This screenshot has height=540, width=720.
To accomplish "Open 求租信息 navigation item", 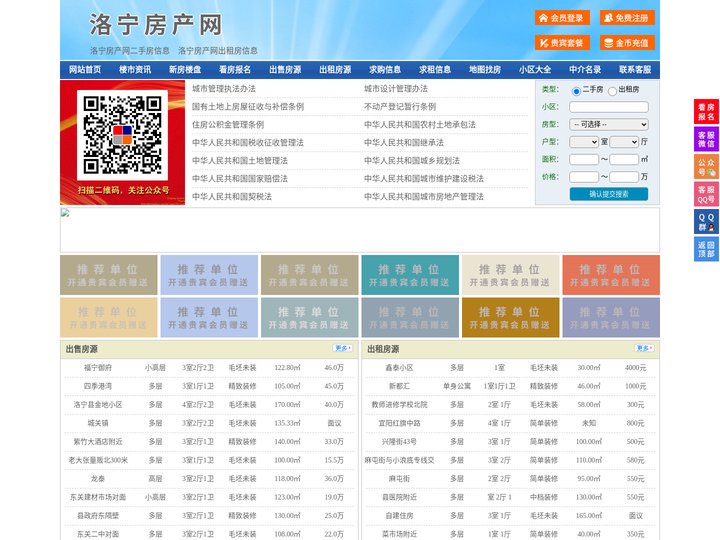I will [435, 70].
